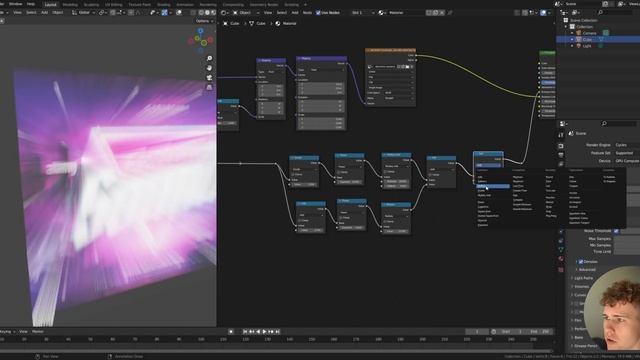Click the outliner display mode icon
Viewport: 640px width, 360px height.
(x=564, y=13)
